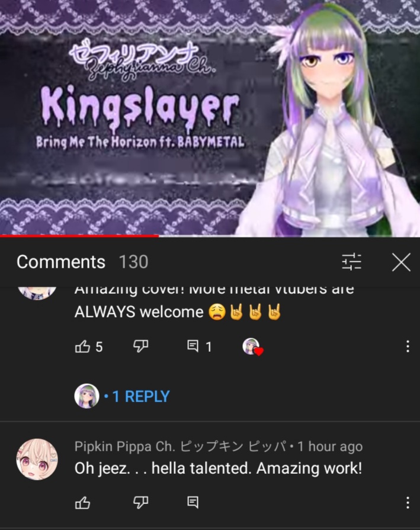Tap creator avatar beside 1 REPLY
Screen dimensions: 420x530
(x=86, y=396)
